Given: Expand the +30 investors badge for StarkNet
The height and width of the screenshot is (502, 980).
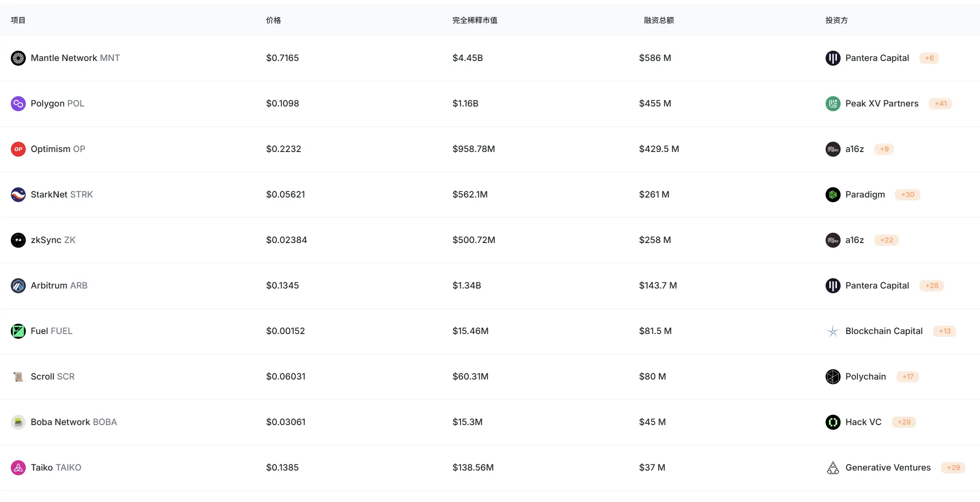Looking at the screenshot, I should [x=907, y=194].
